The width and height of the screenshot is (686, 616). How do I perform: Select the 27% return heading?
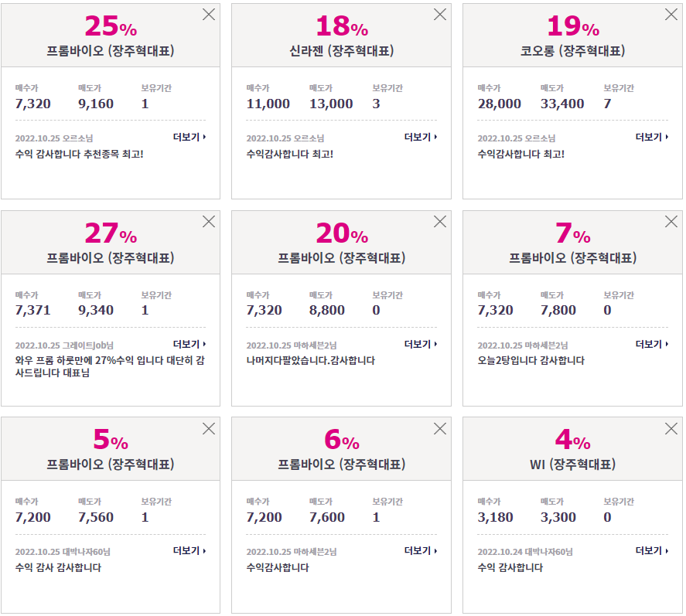tap(111, 233)
